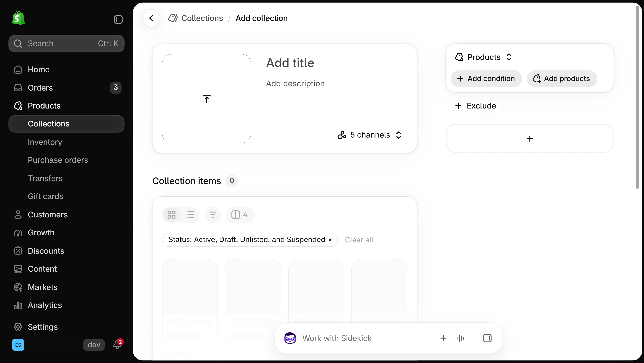
Task: Click the Exclude button
Action: pos(475,106)
